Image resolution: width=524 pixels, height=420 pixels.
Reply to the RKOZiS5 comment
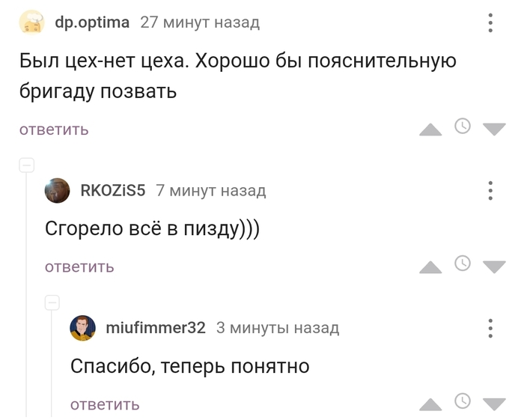pos(79,267)
